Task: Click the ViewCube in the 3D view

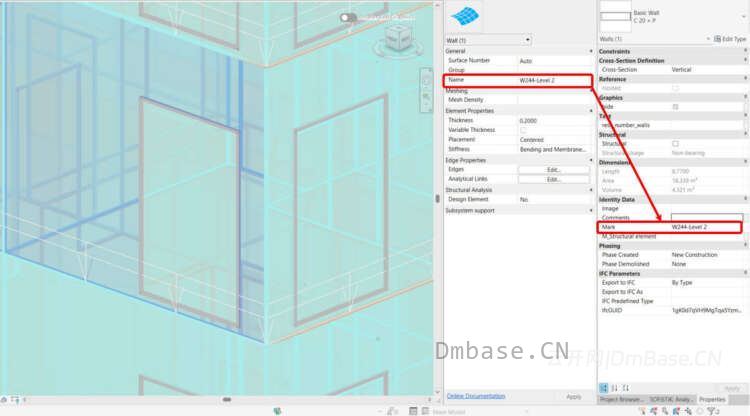Action: (x=398, y=39)
